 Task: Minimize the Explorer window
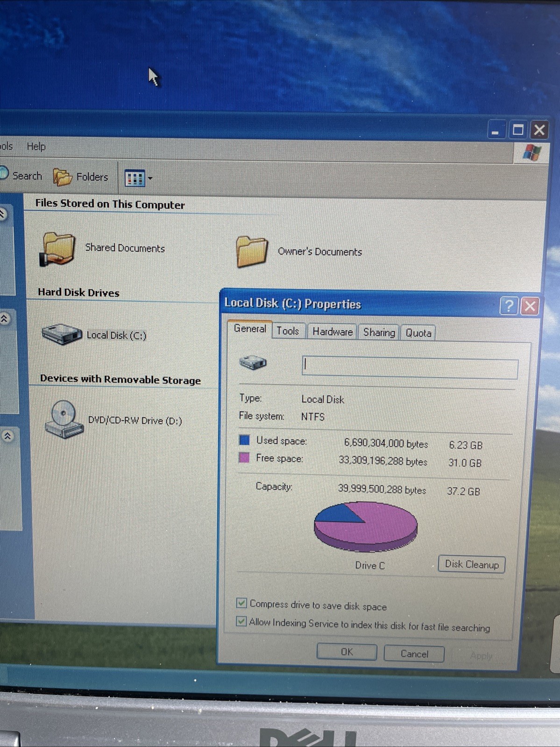[x=496, y=130]
